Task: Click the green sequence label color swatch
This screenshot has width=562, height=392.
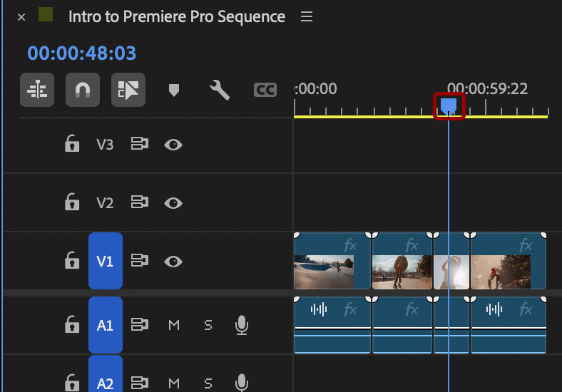Action: pyautogui.click(x=46, y=15)
